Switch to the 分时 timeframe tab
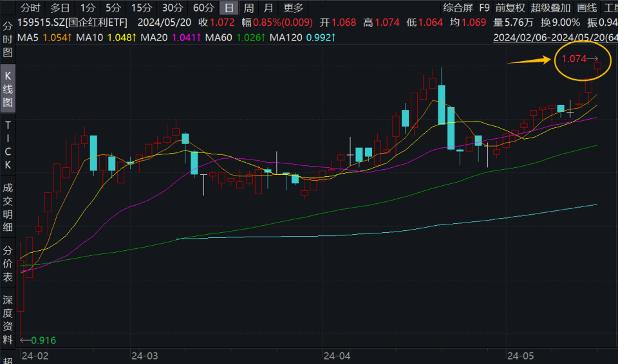Screen dimensions: 618x364 pyautogui.click(x=31, y=8)
